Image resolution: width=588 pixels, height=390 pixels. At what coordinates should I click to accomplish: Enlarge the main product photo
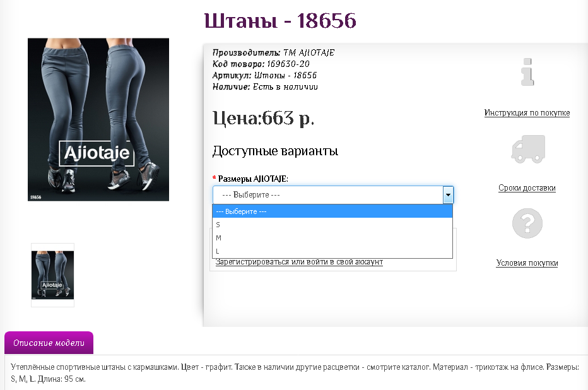click(98, 119)
